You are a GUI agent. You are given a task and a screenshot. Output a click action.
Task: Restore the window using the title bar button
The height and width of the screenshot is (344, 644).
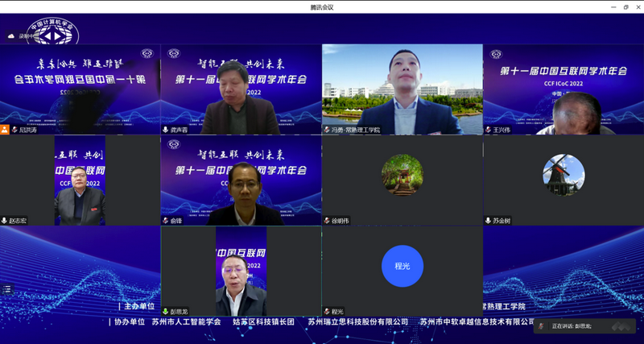pos(626,7)
